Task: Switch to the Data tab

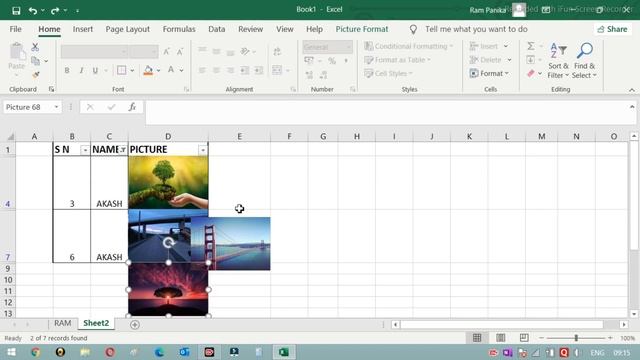Action: pos(217,29)
